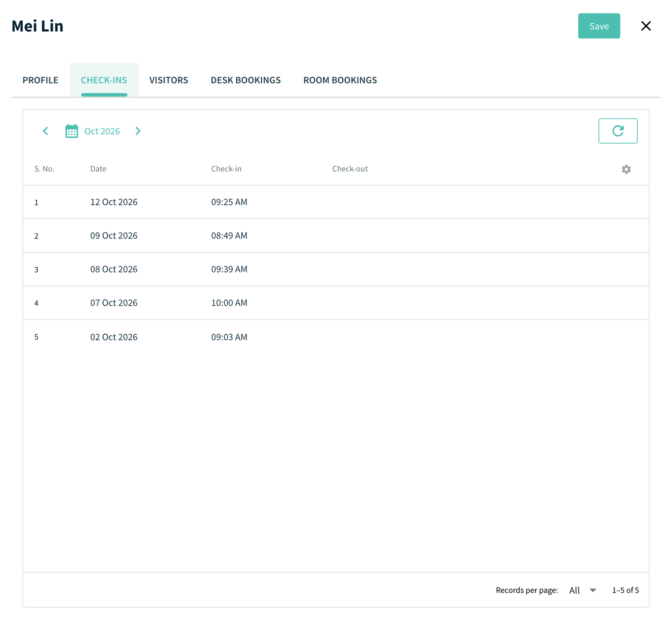The image size is (672, 630).
Task: Select the 09 Oct 2026 date cell
Action: (x=114, y=236)
